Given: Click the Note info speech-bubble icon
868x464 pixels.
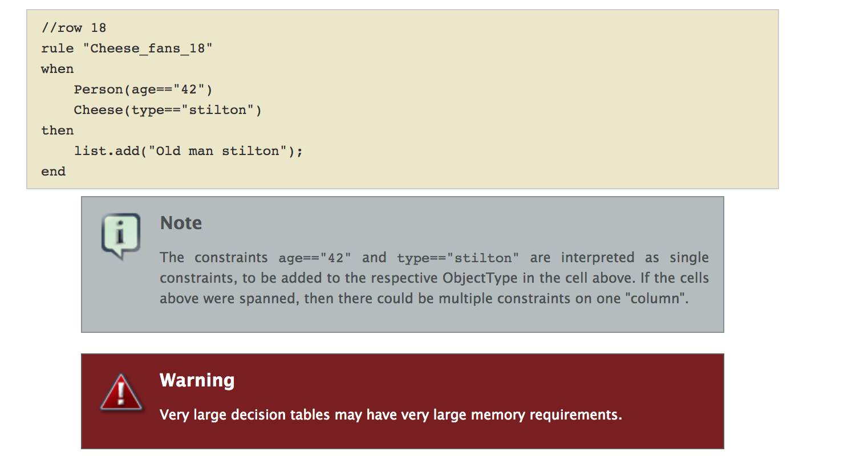Looking at the screenshot, I should (x=121, y=236).
